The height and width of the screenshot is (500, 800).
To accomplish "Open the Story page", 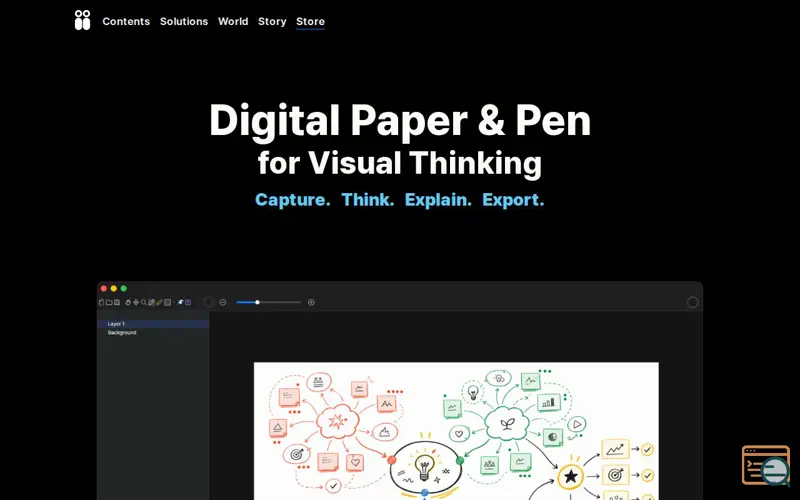I will click(272, 21).
